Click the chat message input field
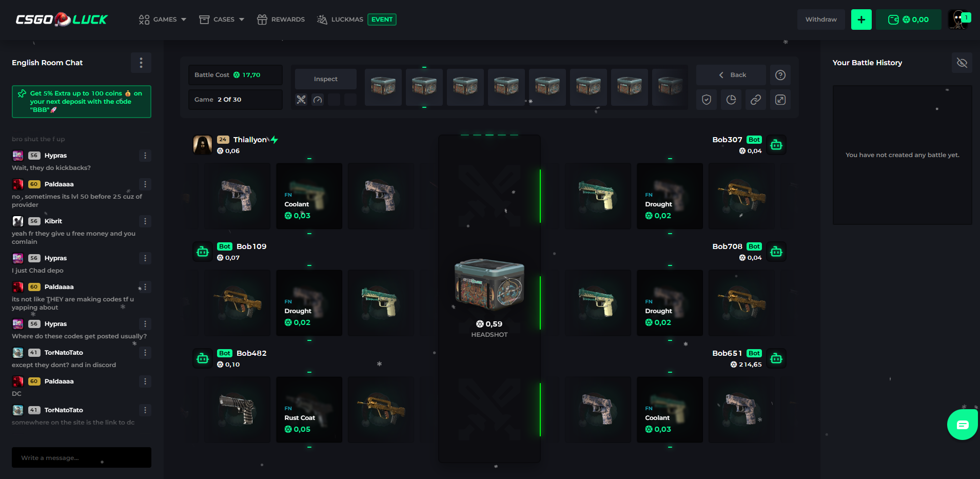Viewport: 980px width, 479px height. point(81,457)
